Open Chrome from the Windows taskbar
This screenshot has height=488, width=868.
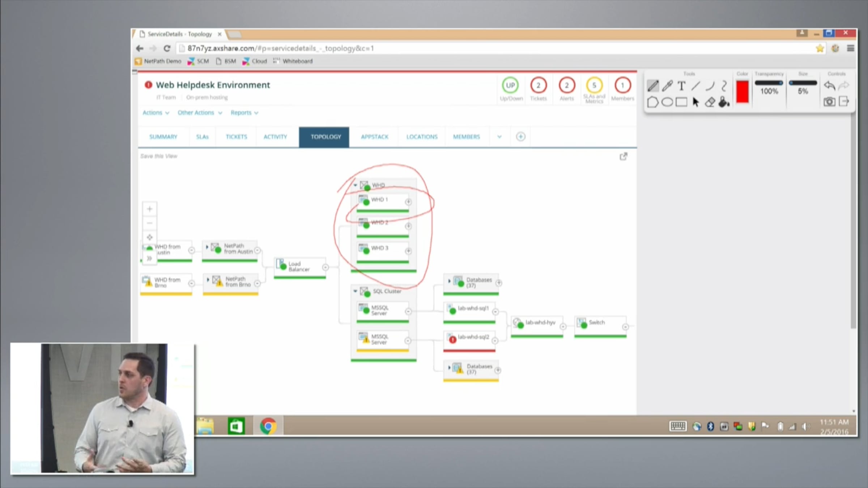click(268, 426)
